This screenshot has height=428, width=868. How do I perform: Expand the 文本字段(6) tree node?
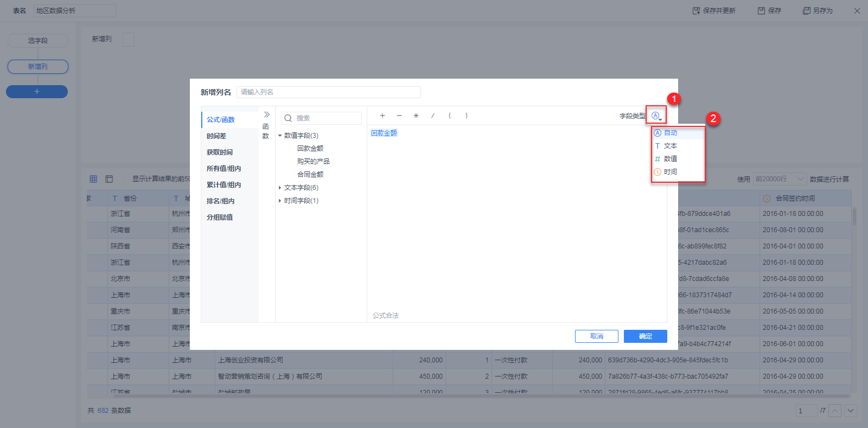(280, 188)
